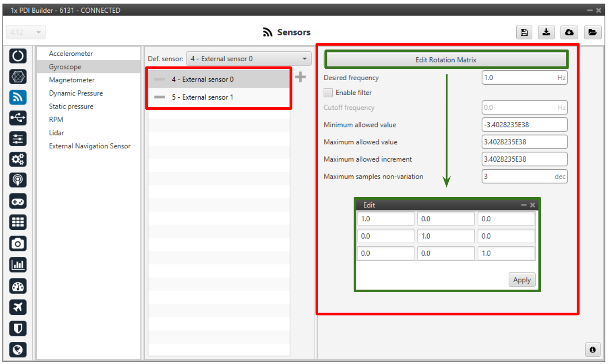Select Magnetometer in sensor list
This screenshot has height=364, width=608.
(x=72, y=80)
